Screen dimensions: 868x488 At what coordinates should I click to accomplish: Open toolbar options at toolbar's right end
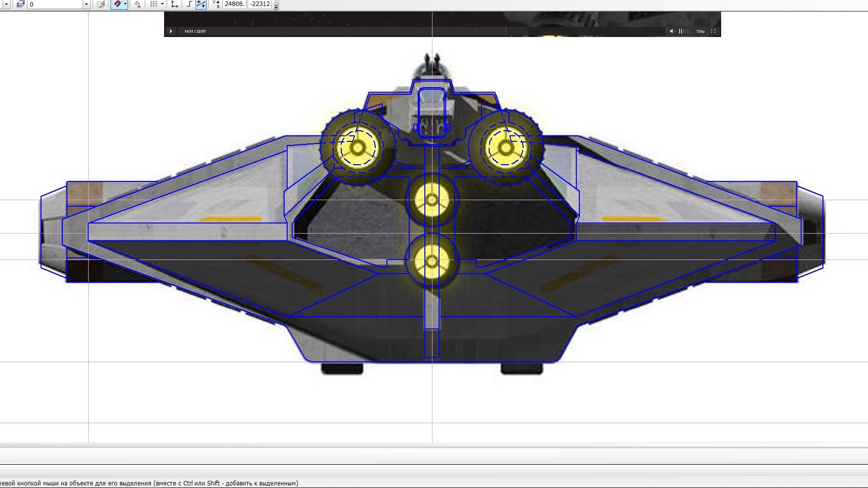[x=276, y=6]
